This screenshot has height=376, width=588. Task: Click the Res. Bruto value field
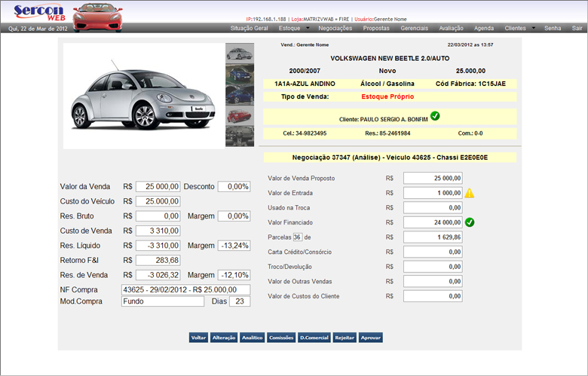pyautogui.click(x=158, y=216)
